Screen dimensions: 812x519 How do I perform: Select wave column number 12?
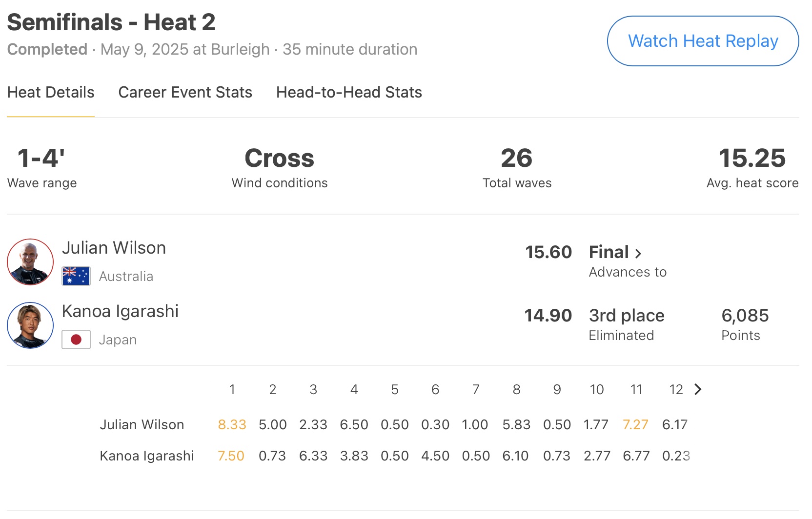coord(675,389)
